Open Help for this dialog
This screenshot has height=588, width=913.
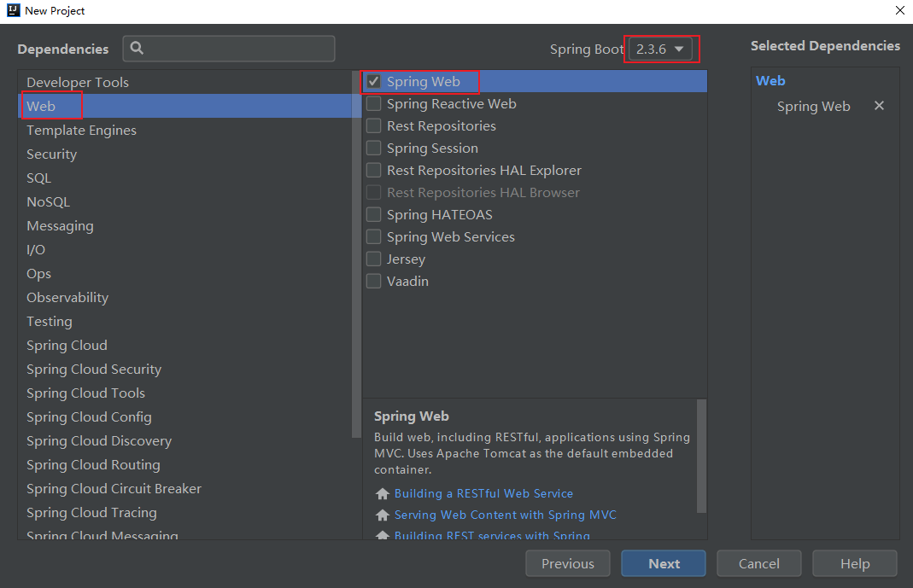click(854, 563)
